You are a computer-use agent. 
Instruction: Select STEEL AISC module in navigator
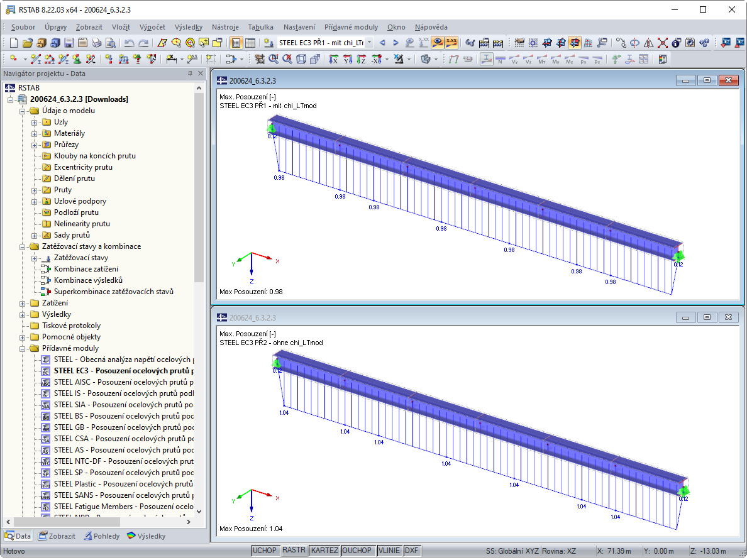117,382
